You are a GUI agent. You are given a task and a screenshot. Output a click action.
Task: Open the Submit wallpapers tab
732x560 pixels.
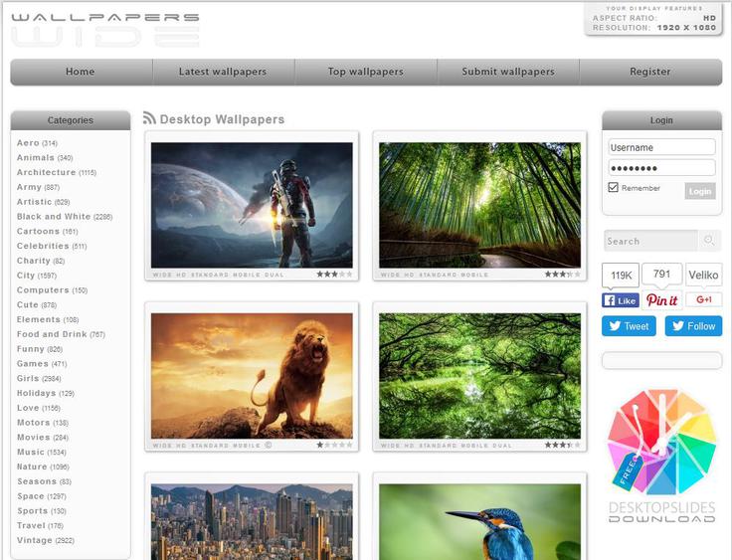(508, 72)
